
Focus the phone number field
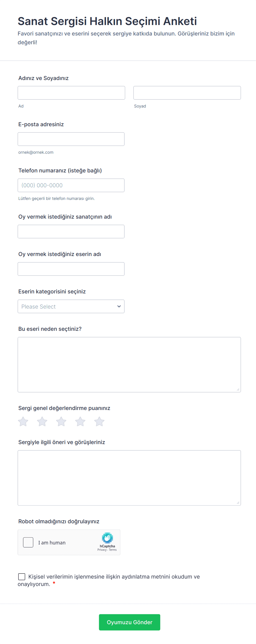point(71,185)
